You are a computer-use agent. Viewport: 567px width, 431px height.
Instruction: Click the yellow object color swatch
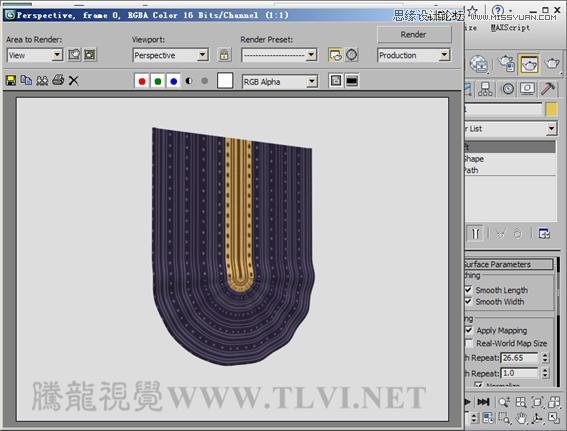(x=551, y=110)
